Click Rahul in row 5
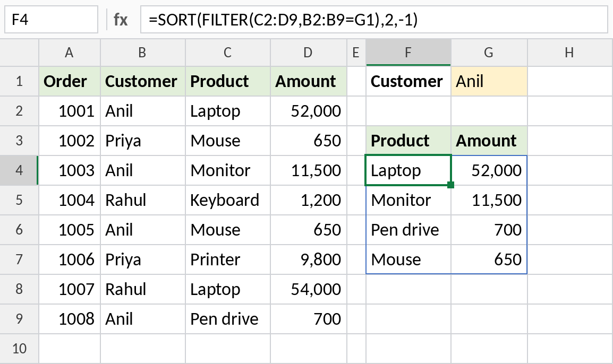 coord(143,200)
